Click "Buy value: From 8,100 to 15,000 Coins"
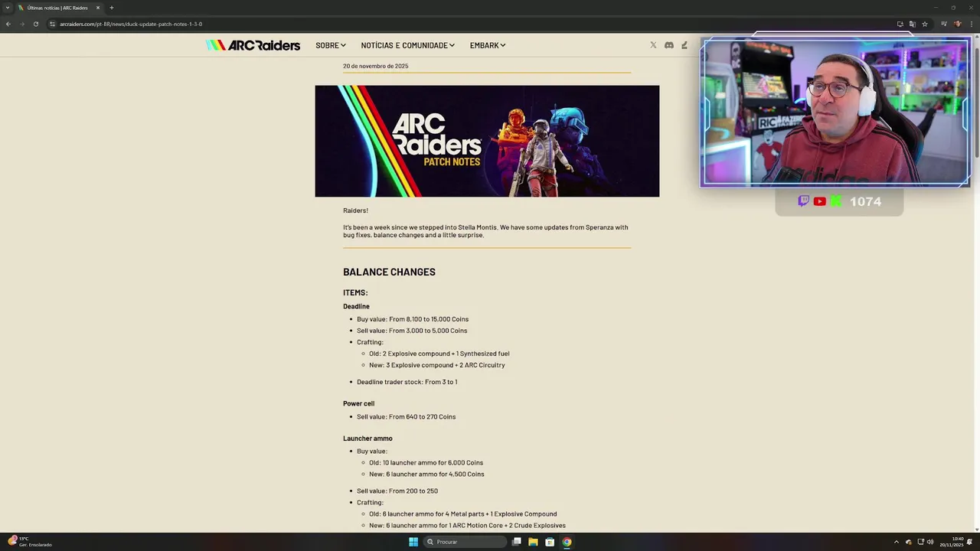 pos(413,319)
